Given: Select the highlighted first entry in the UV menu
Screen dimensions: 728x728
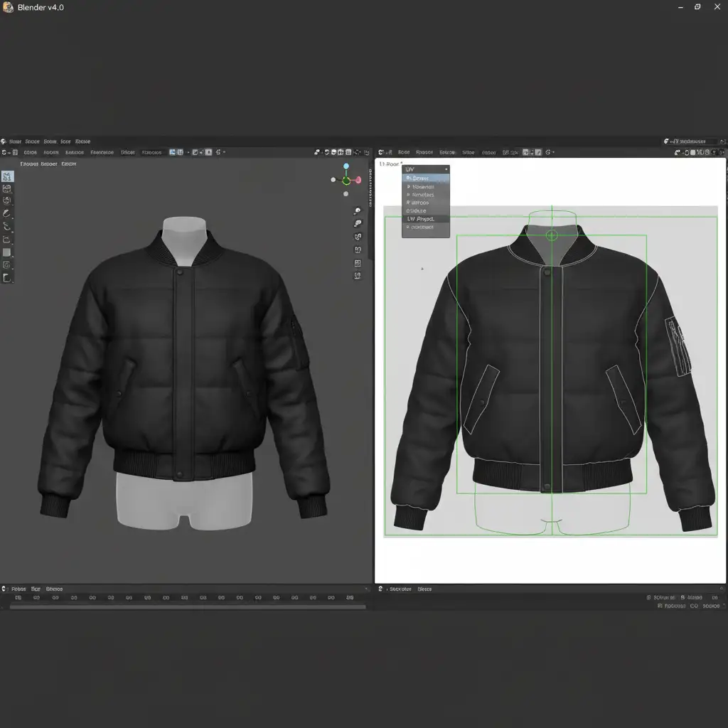Looking at the screenshot, I should click(426, 178).
